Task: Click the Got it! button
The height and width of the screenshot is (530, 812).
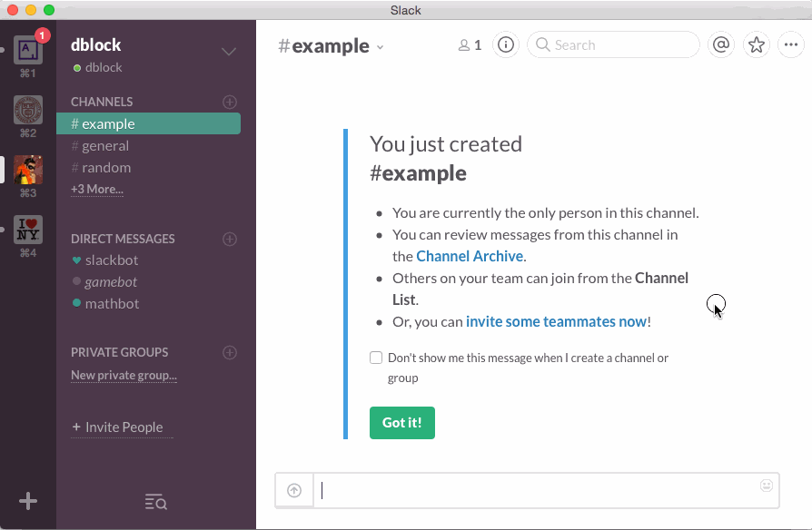Action: (x=401, y=423)
